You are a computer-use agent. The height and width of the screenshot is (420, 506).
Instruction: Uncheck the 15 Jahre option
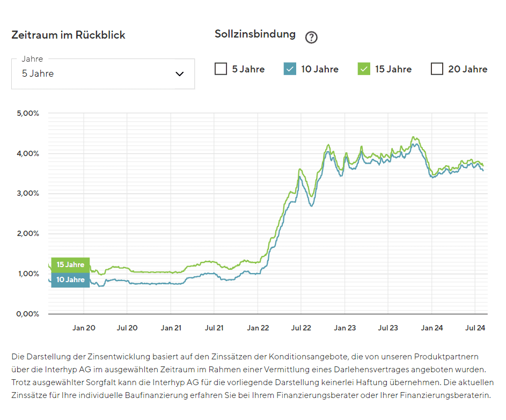pos(363,69)
